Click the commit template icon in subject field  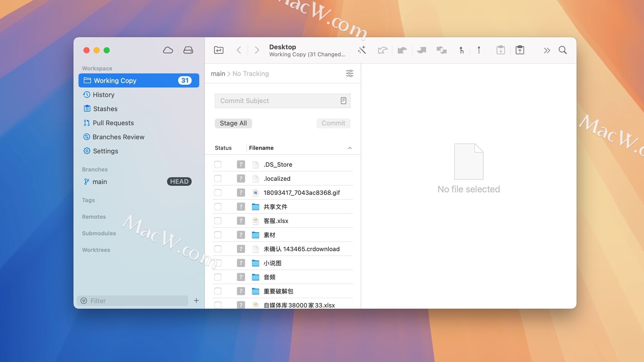(343, 101)
